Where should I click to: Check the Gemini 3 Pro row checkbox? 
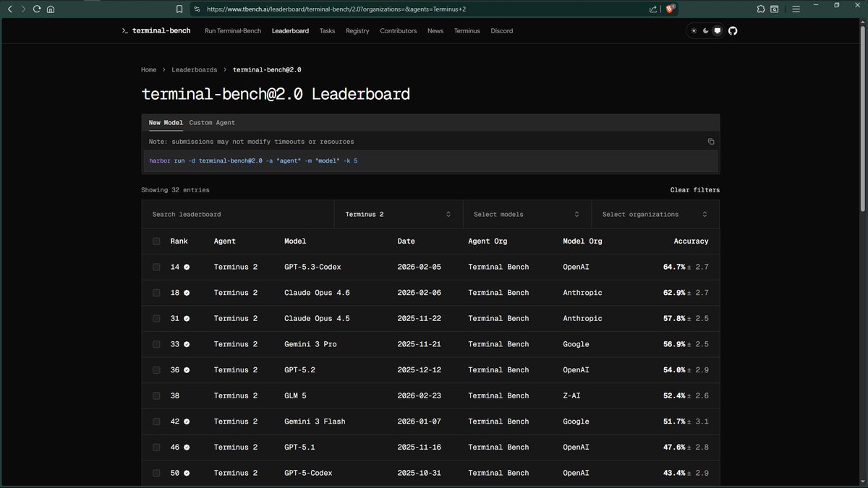(x=156, y=344)
